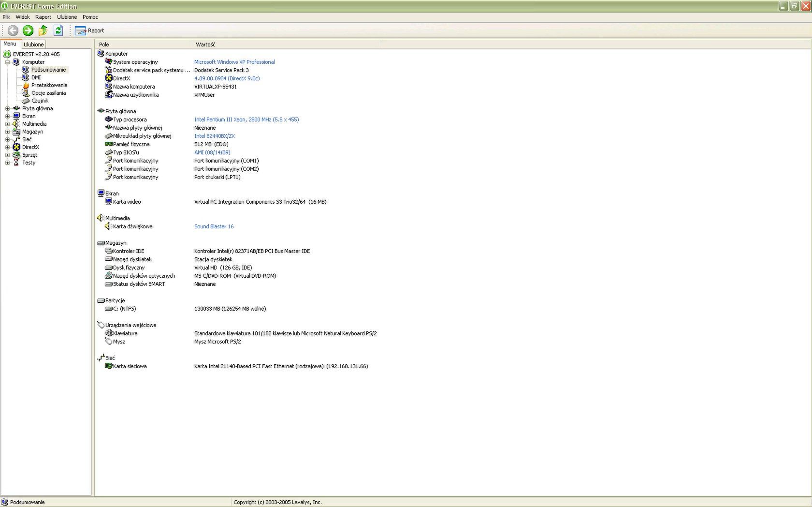This screenshot has height=507, width=812.
Task: Switch to the Ulubione tab
Action: [x=34, y=45]
